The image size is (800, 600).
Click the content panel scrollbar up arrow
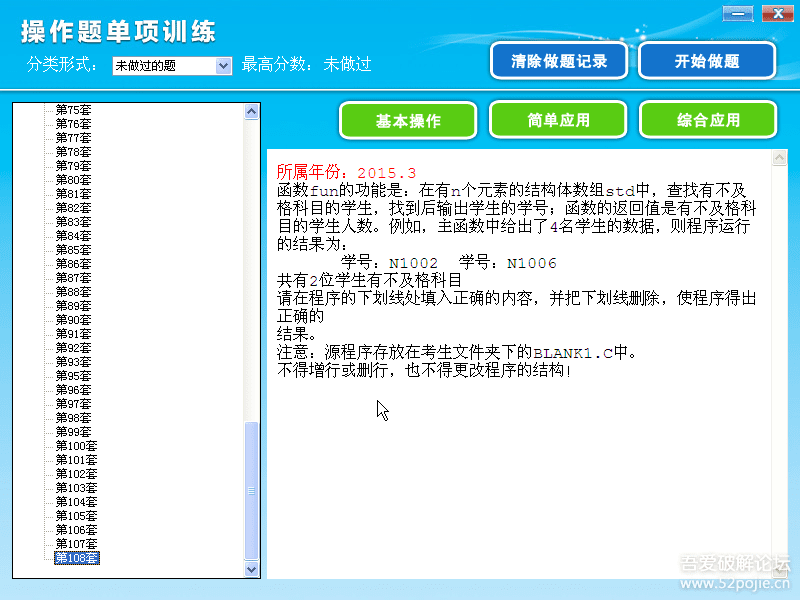click(x=781, y=155)
